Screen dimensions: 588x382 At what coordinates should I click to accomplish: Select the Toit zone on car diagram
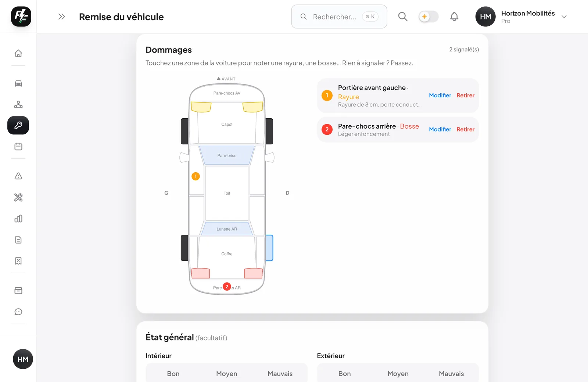227,193
